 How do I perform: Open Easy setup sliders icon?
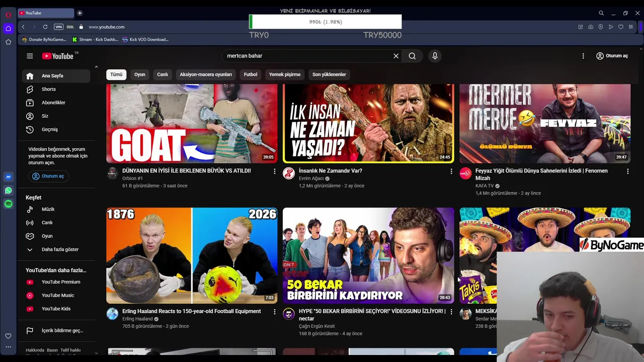click(x=631, y=27)
